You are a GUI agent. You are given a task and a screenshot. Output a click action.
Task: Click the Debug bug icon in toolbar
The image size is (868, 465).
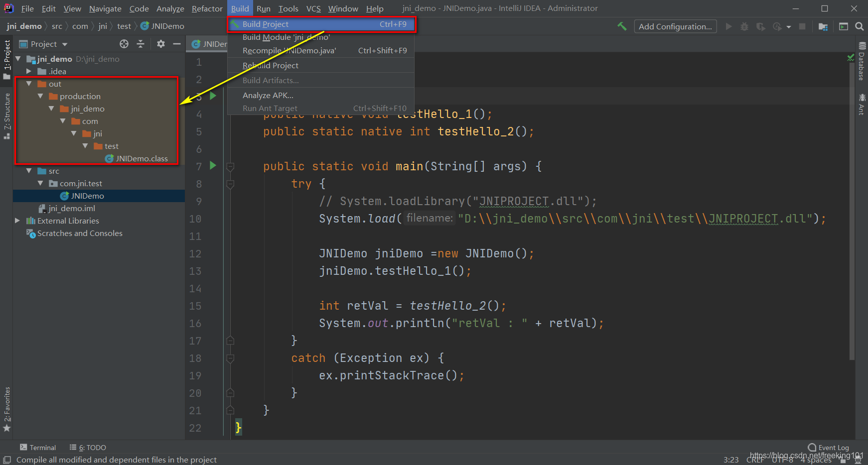tap(744, 26)
